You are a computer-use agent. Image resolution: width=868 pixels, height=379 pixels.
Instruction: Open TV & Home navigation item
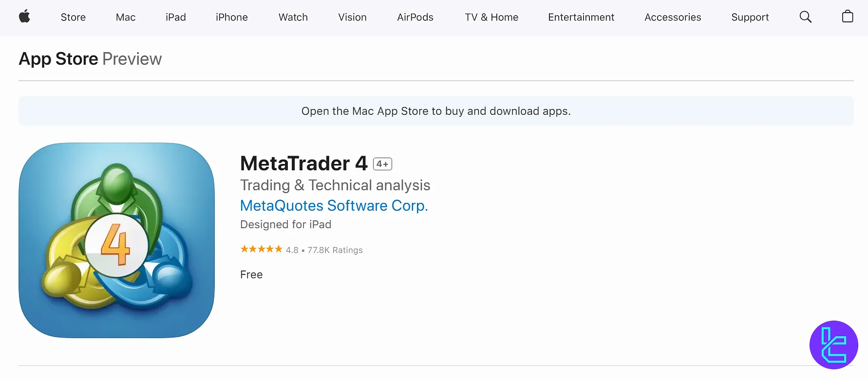[x=491, y=17]
